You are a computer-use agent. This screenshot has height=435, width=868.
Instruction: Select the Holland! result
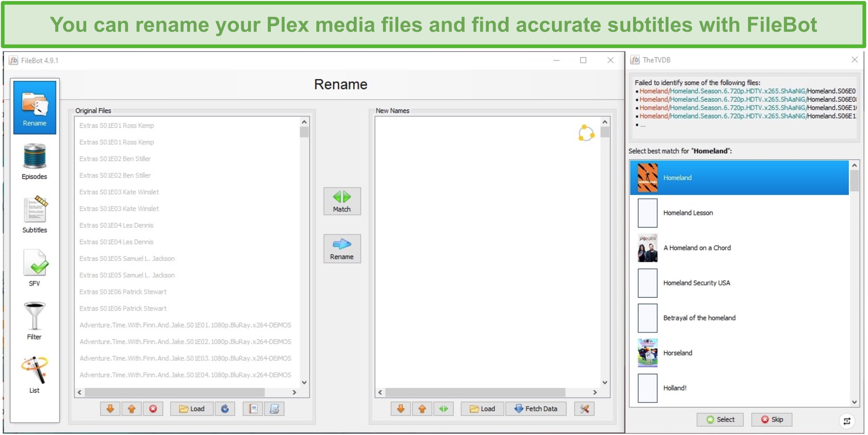point(740,388)
